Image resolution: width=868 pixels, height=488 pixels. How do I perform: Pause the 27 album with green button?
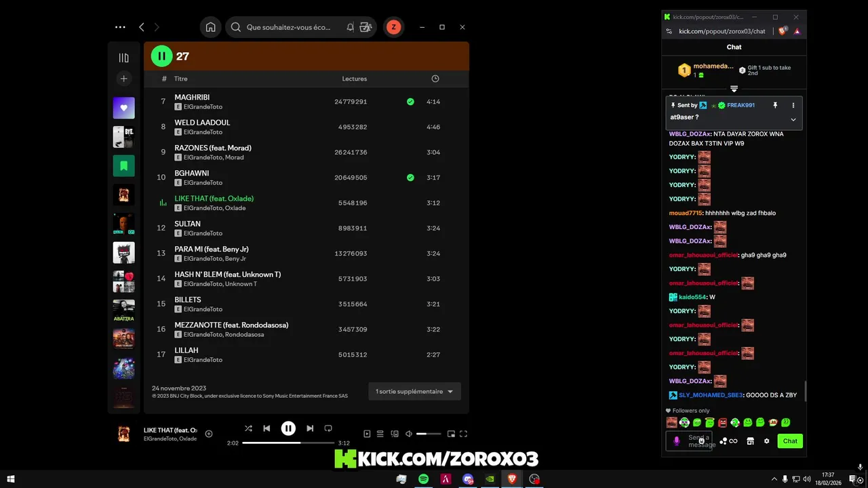(161, 56)
